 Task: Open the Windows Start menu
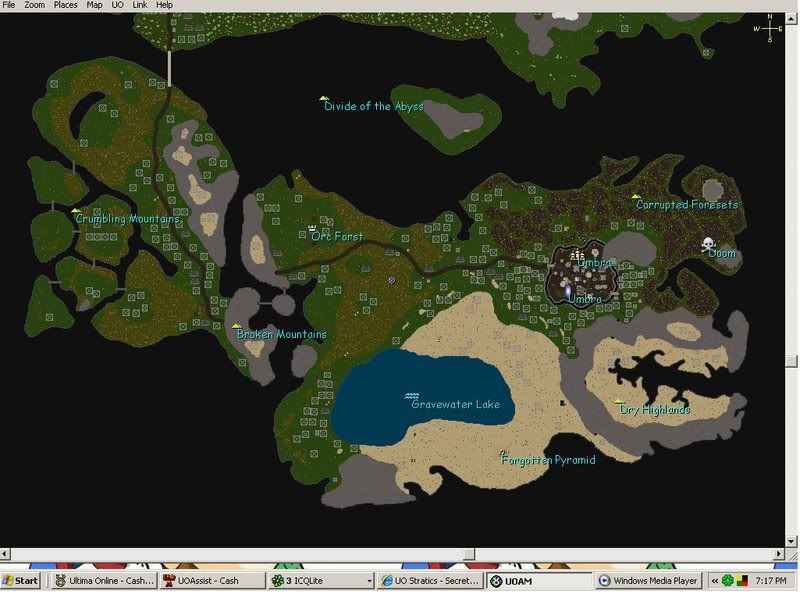point(20,581)
